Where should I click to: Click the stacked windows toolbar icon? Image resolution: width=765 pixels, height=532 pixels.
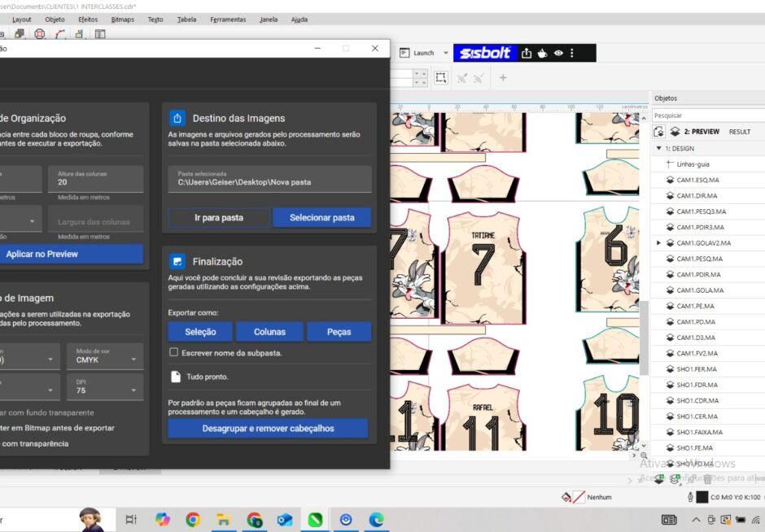tap(20, 33)
